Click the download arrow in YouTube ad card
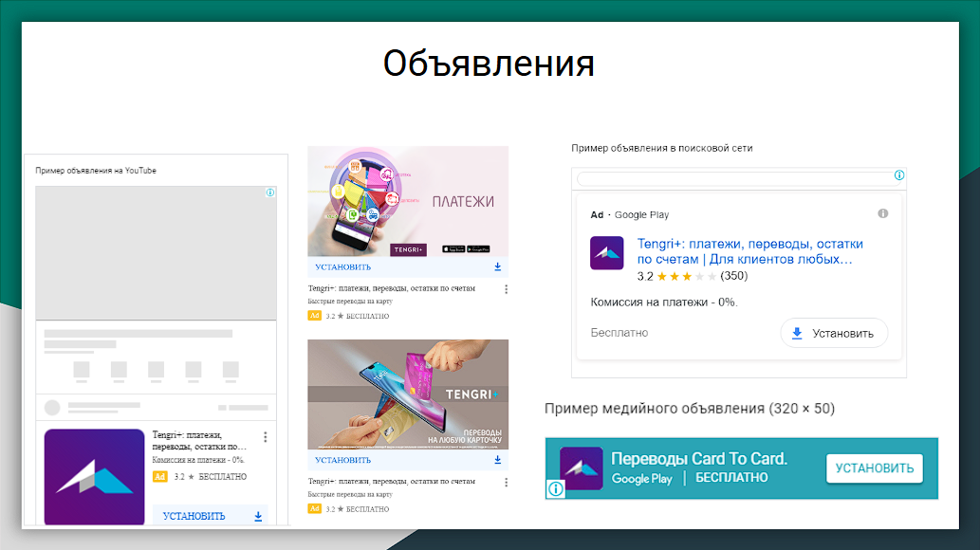 [258, 516]
